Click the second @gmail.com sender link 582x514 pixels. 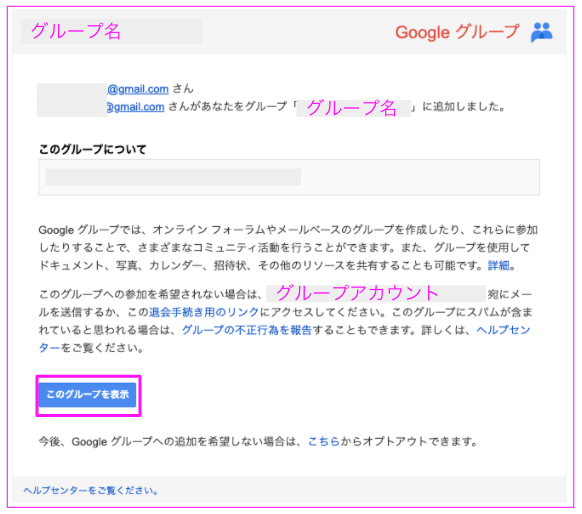(x=135, y=107)
